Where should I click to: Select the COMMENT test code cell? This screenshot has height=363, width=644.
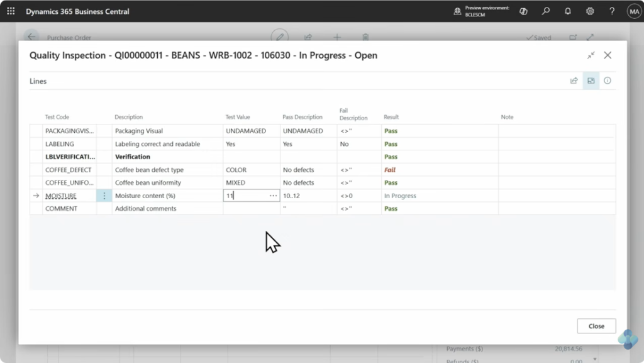(69, 209)
